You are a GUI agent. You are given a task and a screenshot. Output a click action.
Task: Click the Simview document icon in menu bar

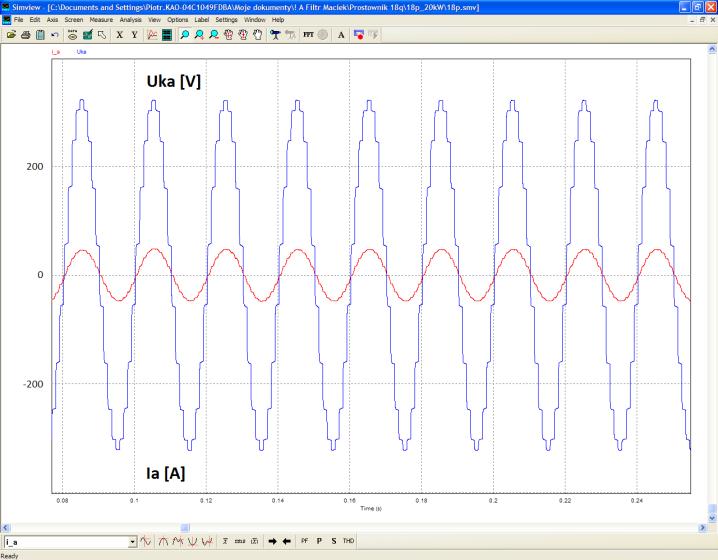pos(6,20)
